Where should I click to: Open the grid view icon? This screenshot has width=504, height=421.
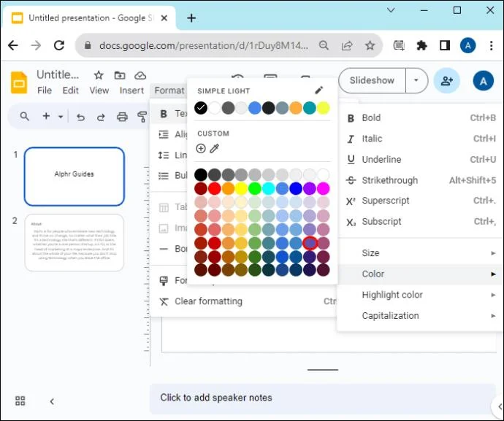point(20,401)
